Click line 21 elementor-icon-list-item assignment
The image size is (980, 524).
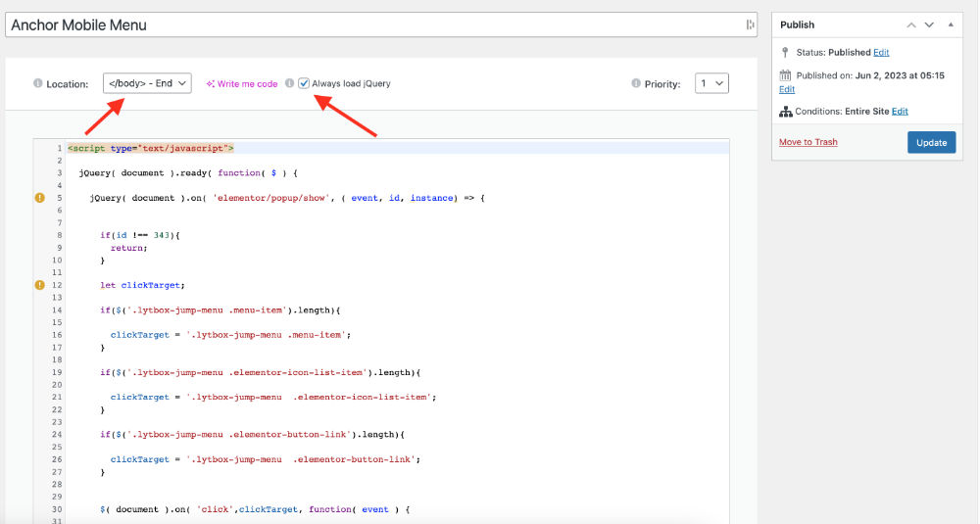[x=273, y=398]
